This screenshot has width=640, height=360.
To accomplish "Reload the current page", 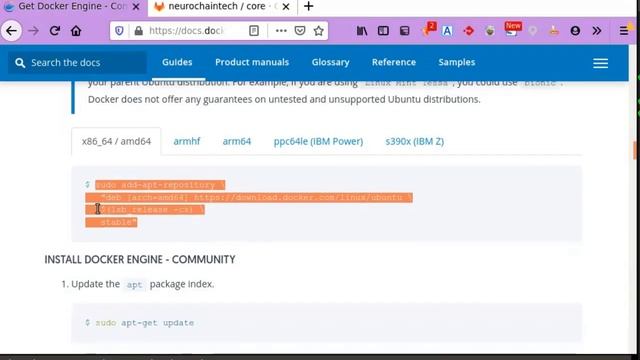I will [x=55, y=31].
